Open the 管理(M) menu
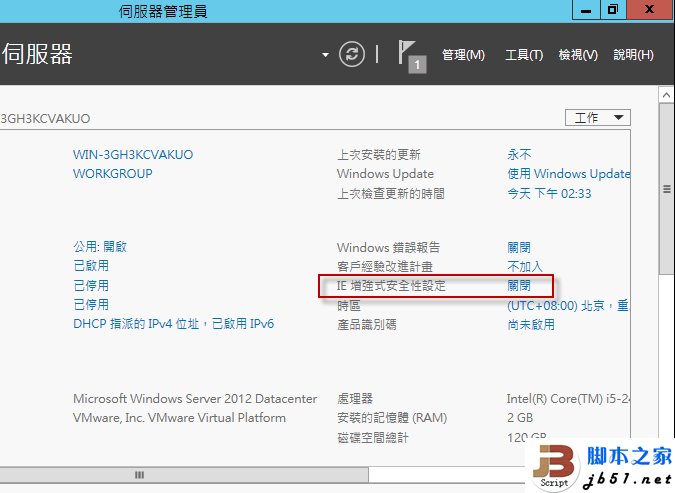 click(463, 55)
